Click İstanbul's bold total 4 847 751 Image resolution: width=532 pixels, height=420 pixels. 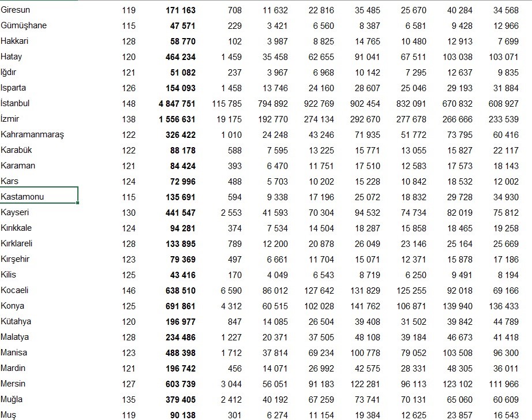pos(172,104)
